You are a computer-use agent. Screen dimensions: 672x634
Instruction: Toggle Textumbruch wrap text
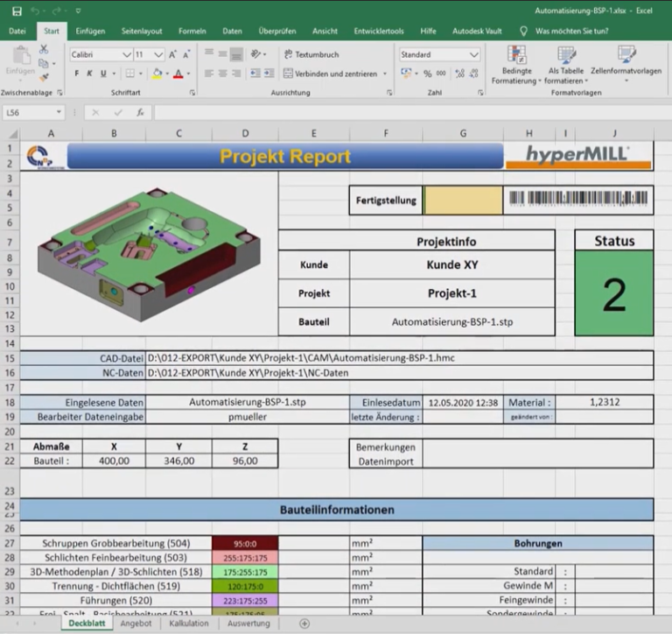(x=311, y=54)
